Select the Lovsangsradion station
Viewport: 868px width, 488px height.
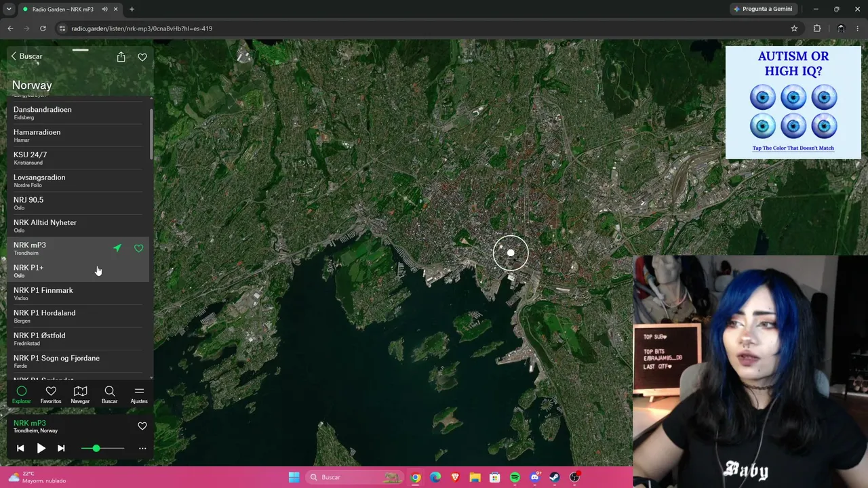coord(78,181)
